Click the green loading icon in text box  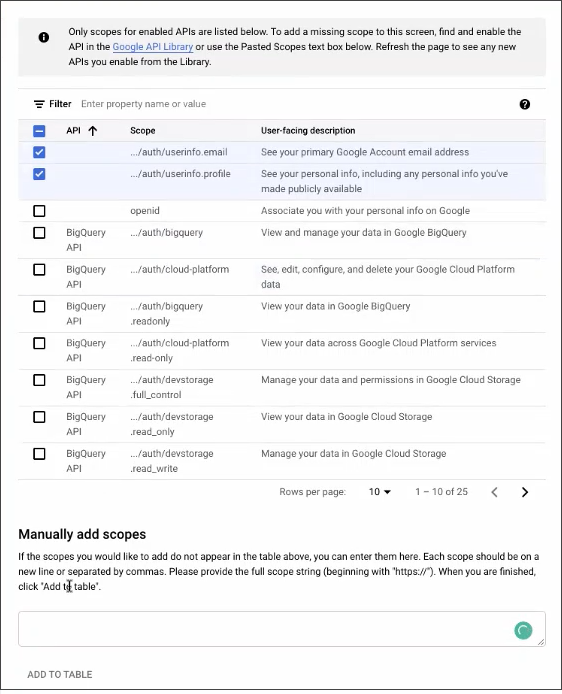pyautogui.click(x=523, y=630)
